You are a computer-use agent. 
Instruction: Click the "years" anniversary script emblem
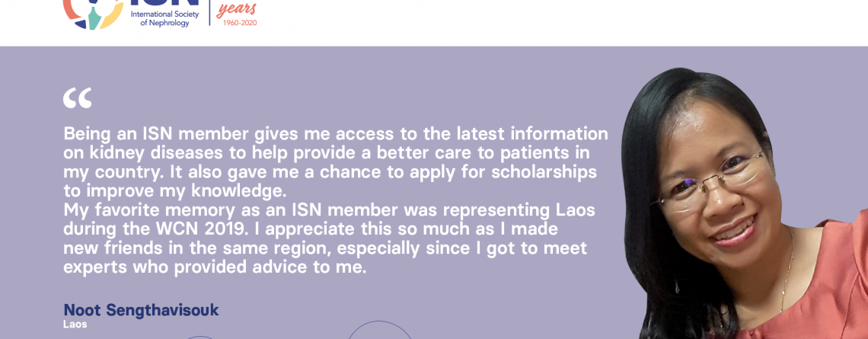(237, 10)
